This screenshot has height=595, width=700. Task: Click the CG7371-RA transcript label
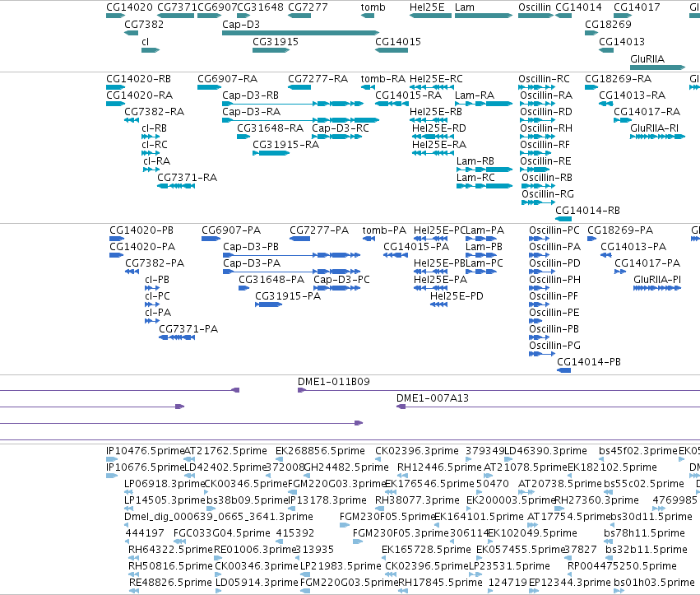(x=187, y=178)
